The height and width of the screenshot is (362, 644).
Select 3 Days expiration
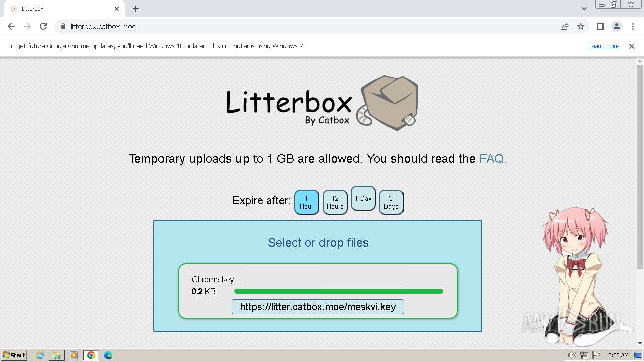391,202
